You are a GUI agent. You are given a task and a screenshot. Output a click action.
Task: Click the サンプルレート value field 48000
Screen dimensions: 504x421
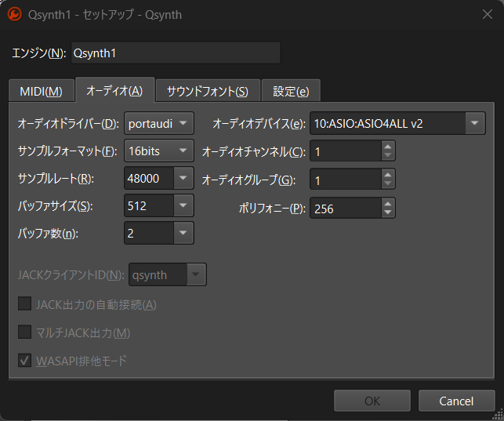[x=149, y=178]
